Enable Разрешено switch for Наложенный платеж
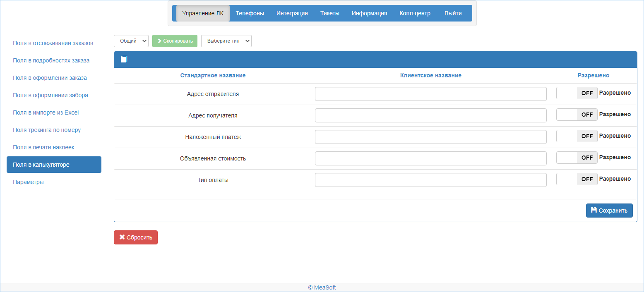The width and height of the screenshot is (644, 292). (x=577, y=136)
